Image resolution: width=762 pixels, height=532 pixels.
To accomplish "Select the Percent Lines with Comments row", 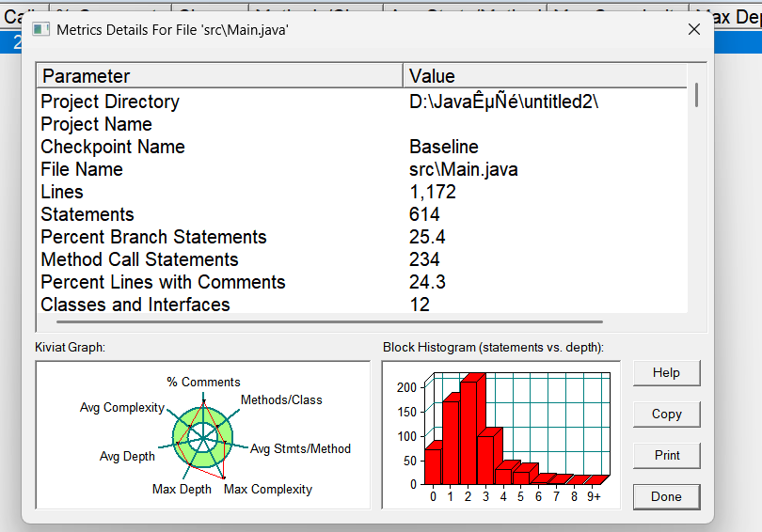I will [x=362, y=282].
